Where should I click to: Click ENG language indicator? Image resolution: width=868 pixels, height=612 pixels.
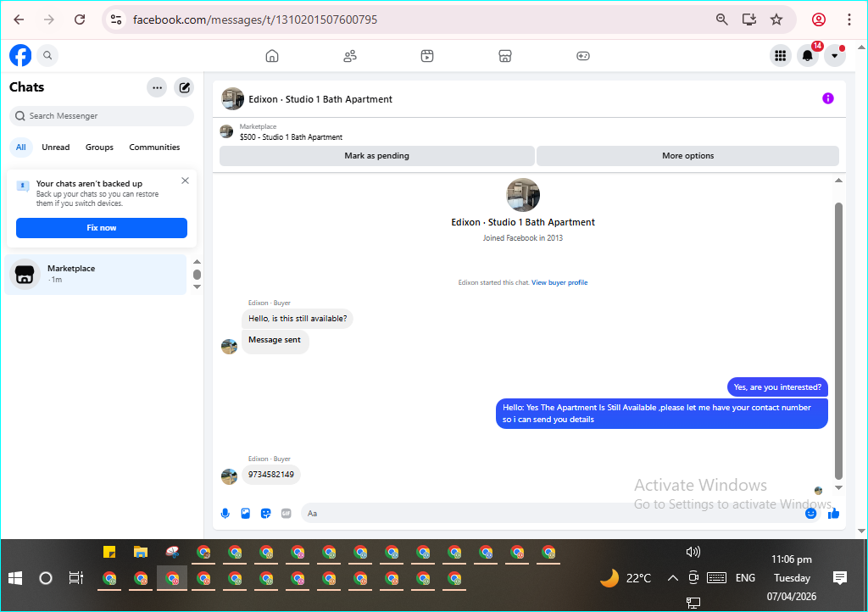pyautogui.click(x=745, y=578)
